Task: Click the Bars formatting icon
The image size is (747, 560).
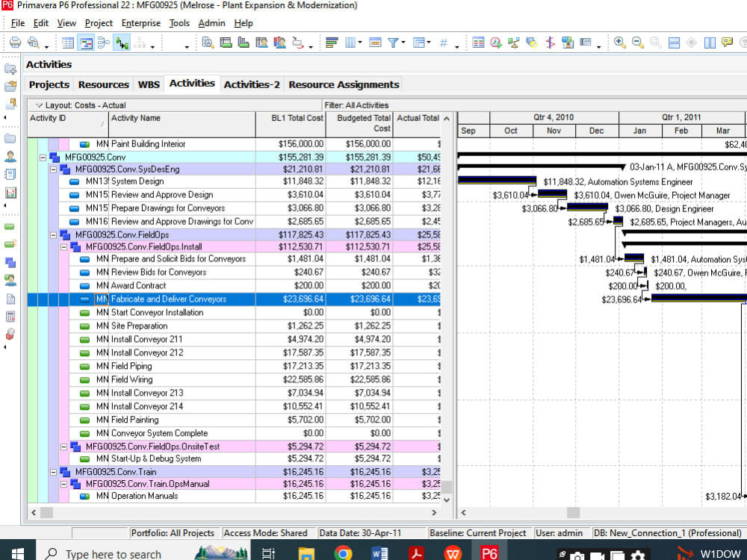Action: pos(332,43)
